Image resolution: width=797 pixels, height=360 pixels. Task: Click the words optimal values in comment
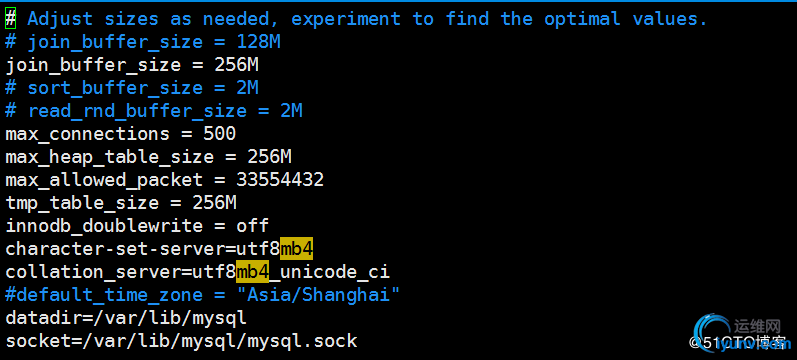pyautogui.click(x=626, y=19)
